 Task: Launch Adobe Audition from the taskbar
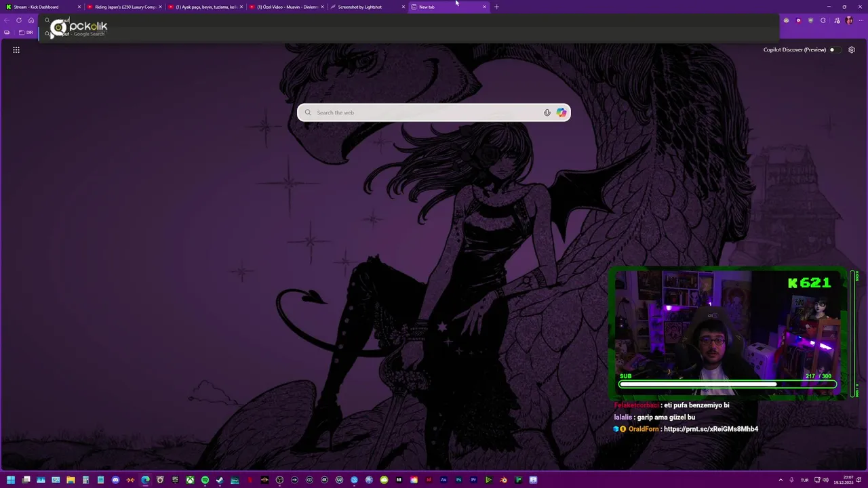[x=443, y=480]
